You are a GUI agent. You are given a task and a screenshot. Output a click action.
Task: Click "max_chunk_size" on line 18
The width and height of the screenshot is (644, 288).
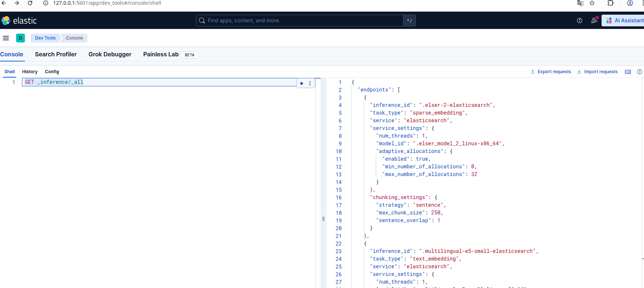point(400,213)
